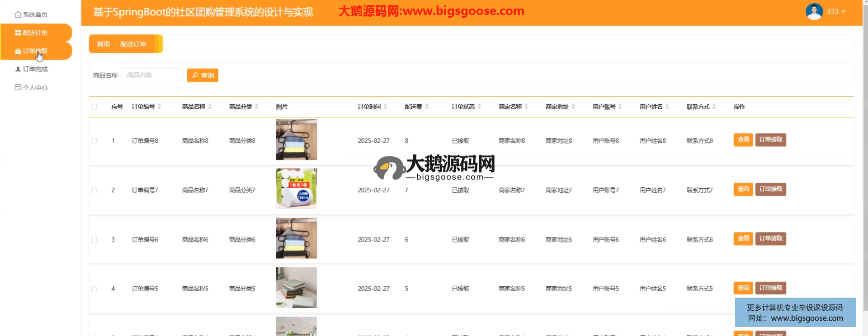This screenshot has width=868, height=336.
Task: Click the card icon beside 个人中心
Action: (18, 87)
